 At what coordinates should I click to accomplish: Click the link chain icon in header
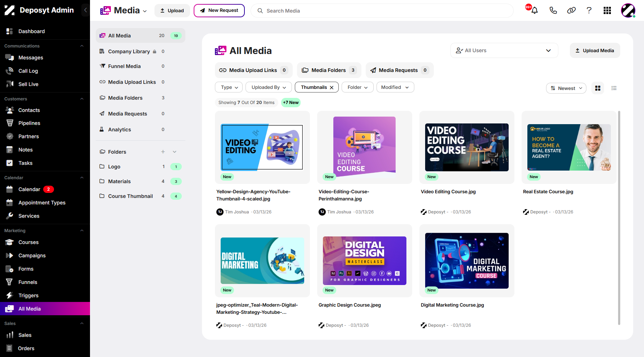pyautogui.click(x=571, y=10)
